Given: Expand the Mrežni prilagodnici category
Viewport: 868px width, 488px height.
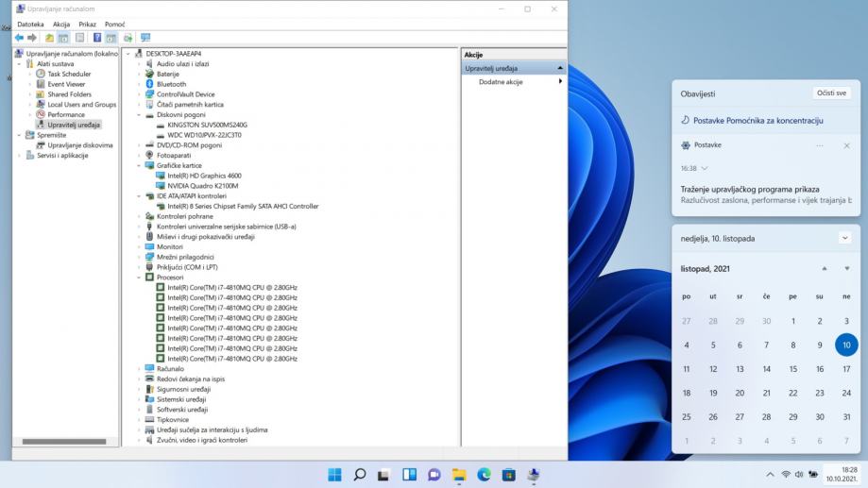Looking at the screenshot, I should point(140,257).
